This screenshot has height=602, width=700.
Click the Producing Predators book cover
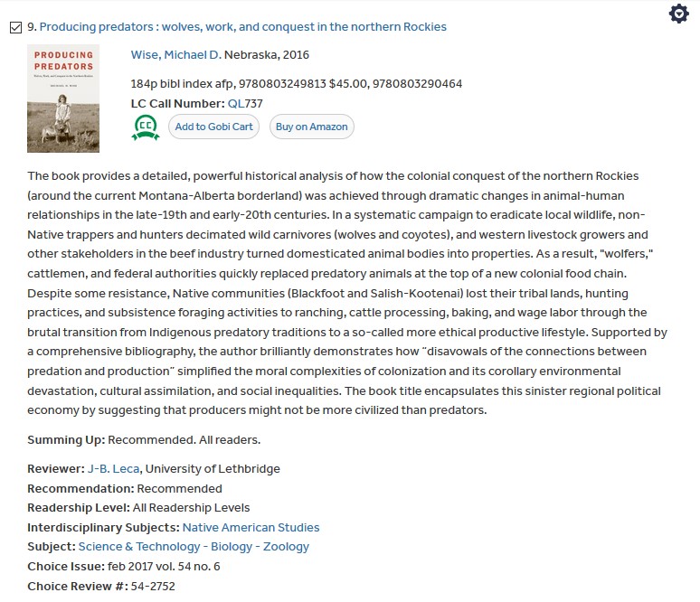tap(63, 99)
